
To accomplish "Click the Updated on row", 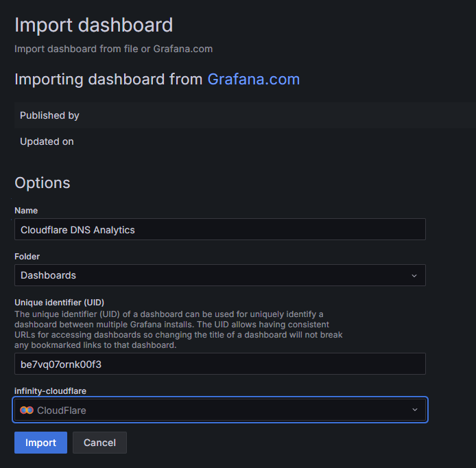I will (245, 141).
